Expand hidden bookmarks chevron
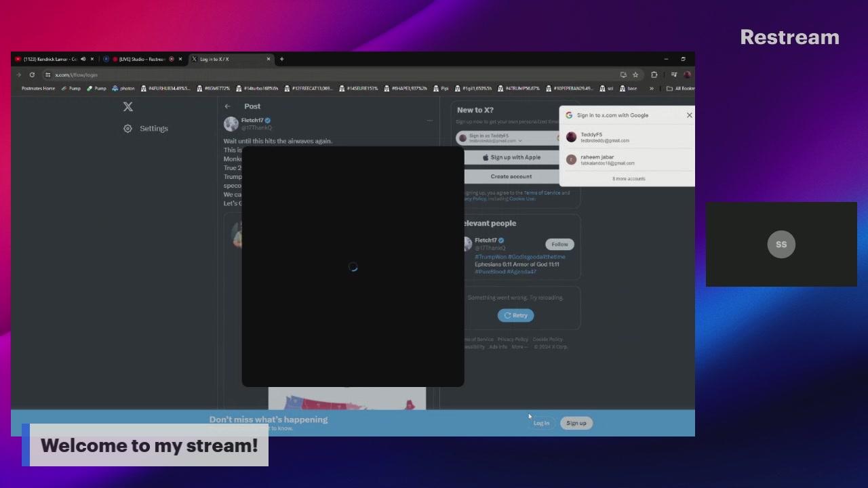 (652, 88)
